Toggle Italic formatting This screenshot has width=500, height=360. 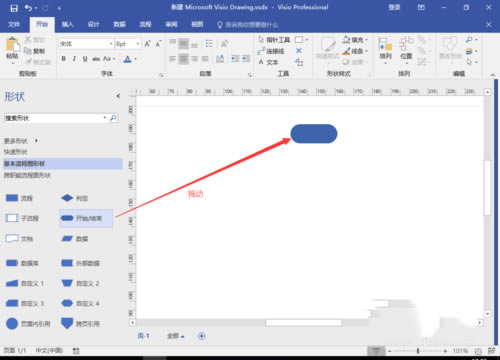74,59
